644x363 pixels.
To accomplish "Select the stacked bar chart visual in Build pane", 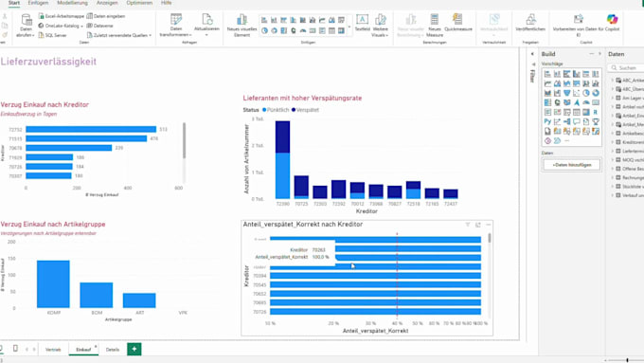I will coord(547,74).
